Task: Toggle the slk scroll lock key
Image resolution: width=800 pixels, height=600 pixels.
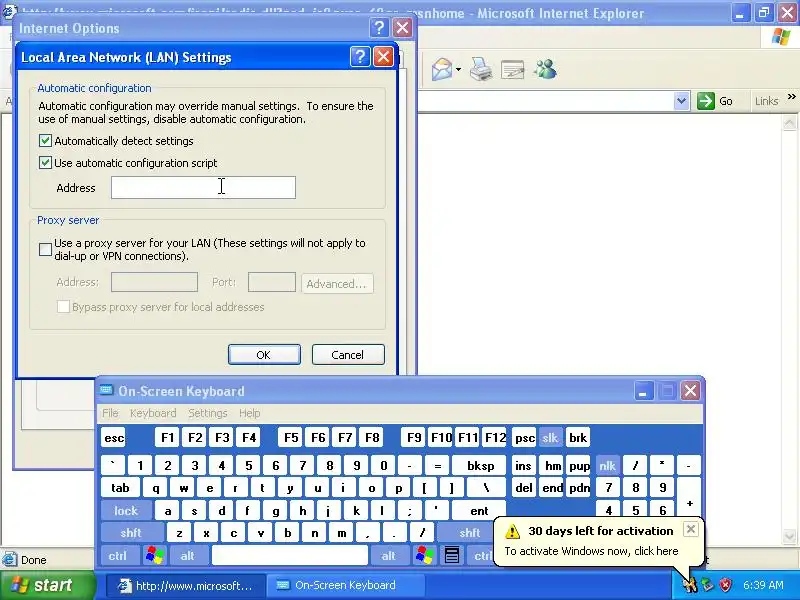Action: click(551, 438)
